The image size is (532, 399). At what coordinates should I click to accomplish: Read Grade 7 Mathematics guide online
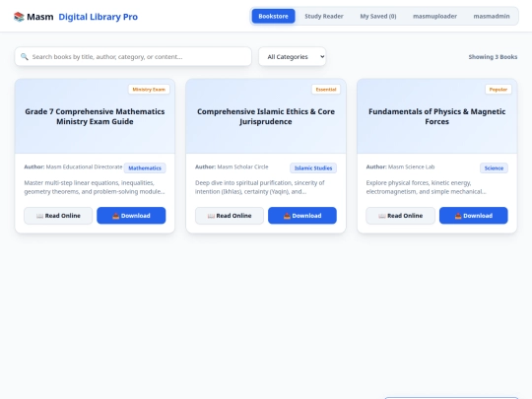click(x=58, y=216)
